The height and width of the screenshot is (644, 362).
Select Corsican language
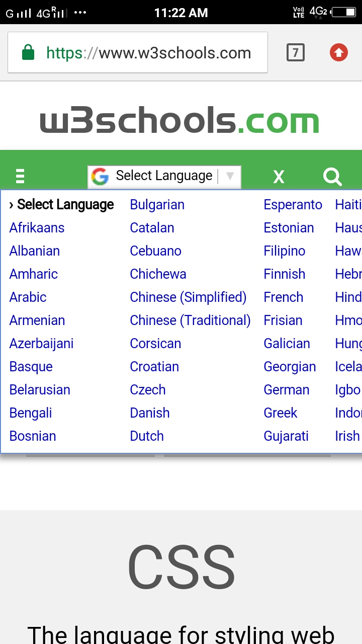pos(155,344)
